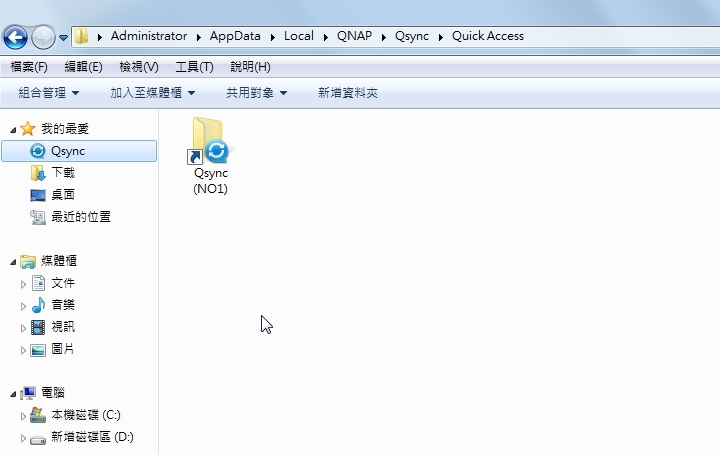
Task: Open 桌面 in the favorites list
Action: point(63,195)
